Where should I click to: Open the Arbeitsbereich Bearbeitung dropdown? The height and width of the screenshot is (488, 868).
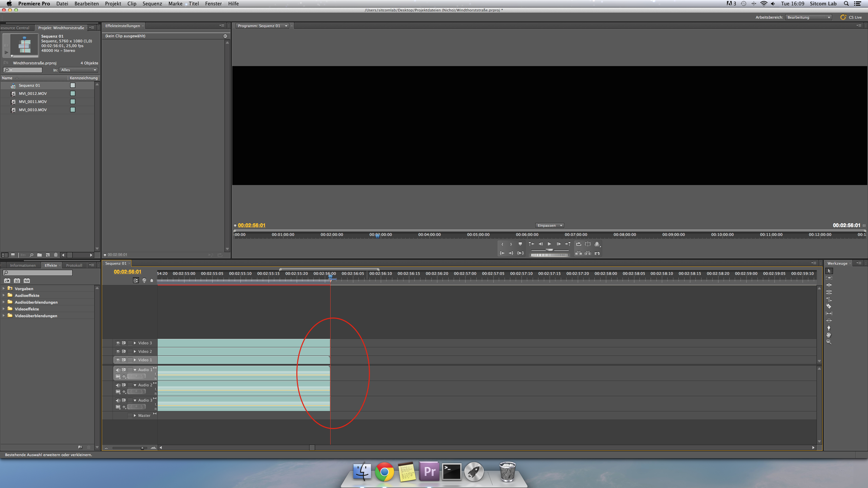pos(808,17)
